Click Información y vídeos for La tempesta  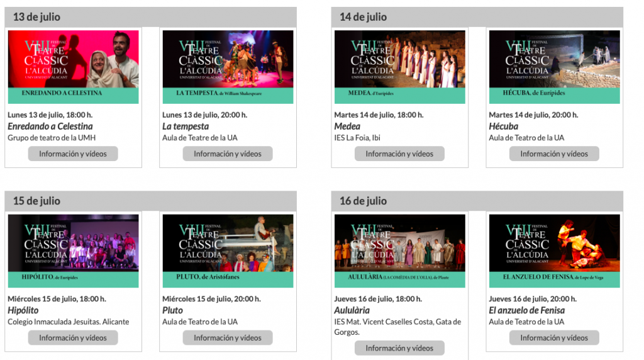coord(228,154)
